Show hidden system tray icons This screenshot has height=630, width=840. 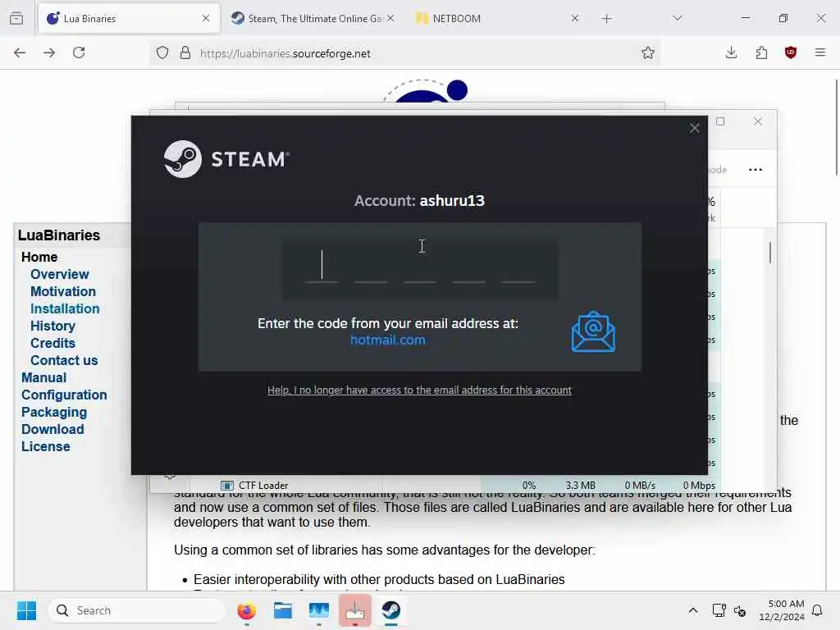(692, 610)
